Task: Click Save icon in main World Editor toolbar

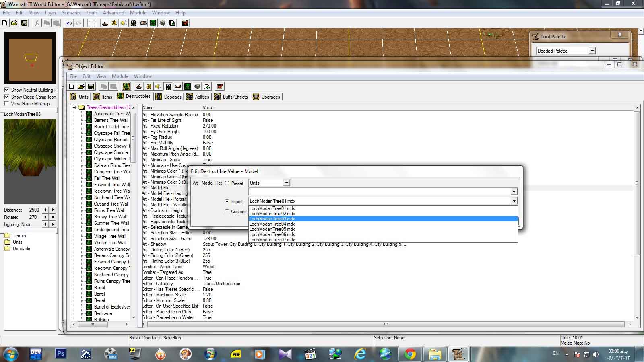Action: coord(24,23)
